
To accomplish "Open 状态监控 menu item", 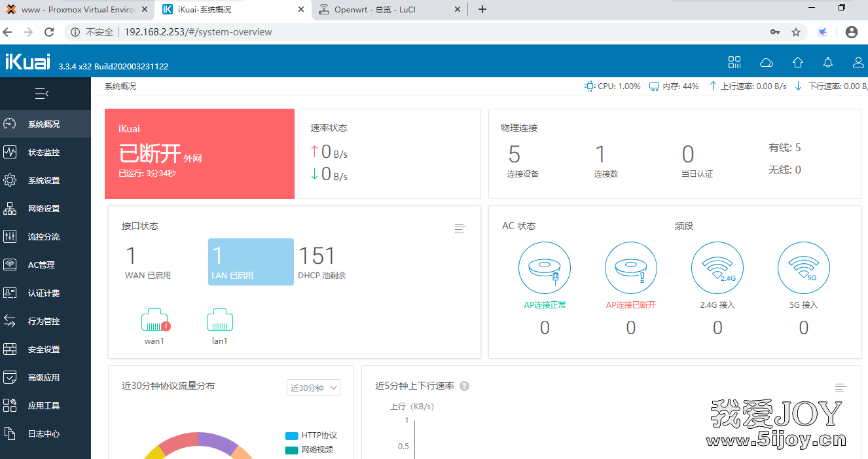I will [x=45, y=152].
